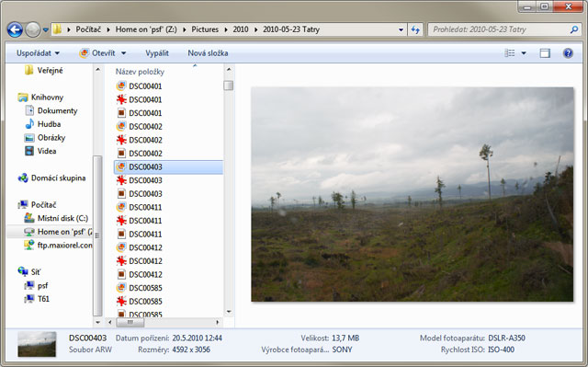Select DSC00411 with the brown square icon

pos(139,235)
